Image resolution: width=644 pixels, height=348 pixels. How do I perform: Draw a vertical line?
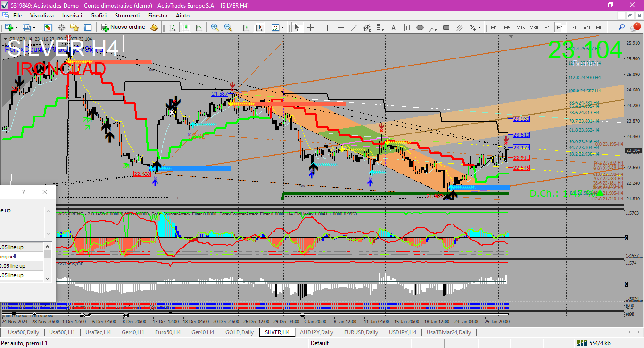pyautogui.click(x=327, y=27)
